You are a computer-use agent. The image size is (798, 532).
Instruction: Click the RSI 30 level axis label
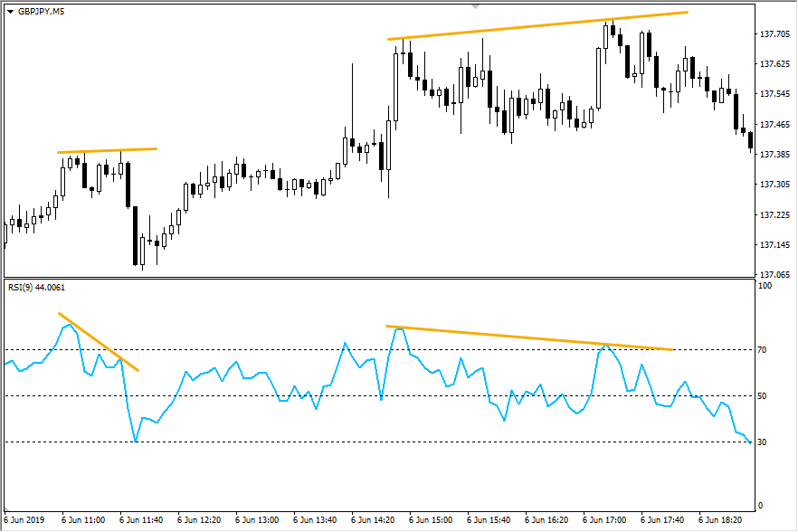(763, 442)
